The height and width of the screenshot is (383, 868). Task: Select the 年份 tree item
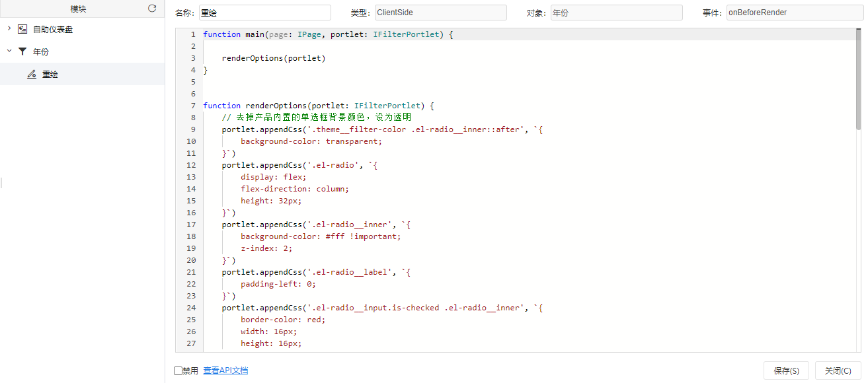tap(41, 52)
